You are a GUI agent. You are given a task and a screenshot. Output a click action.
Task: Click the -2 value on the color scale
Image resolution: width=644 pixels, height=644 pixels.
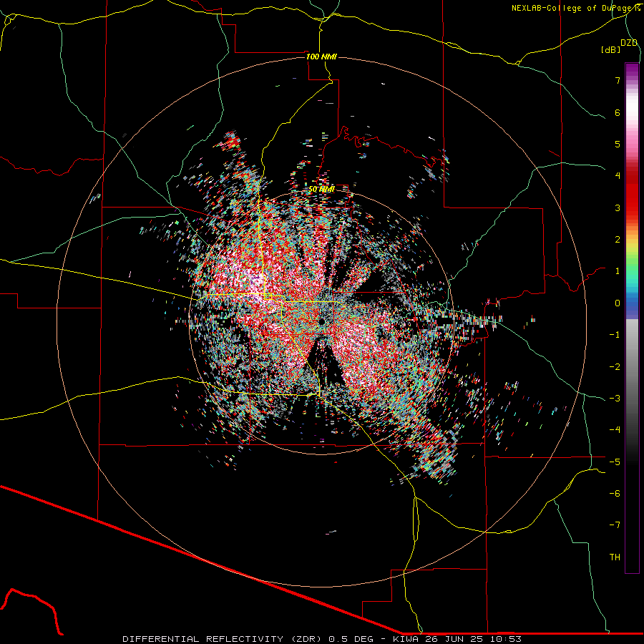tap(615, 367)
